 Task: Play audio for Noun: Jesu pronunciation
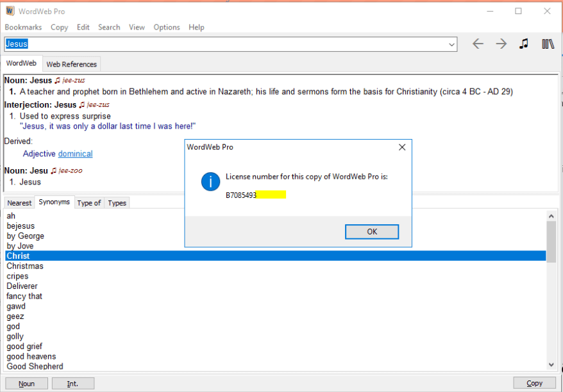click(x=53, y=171)
